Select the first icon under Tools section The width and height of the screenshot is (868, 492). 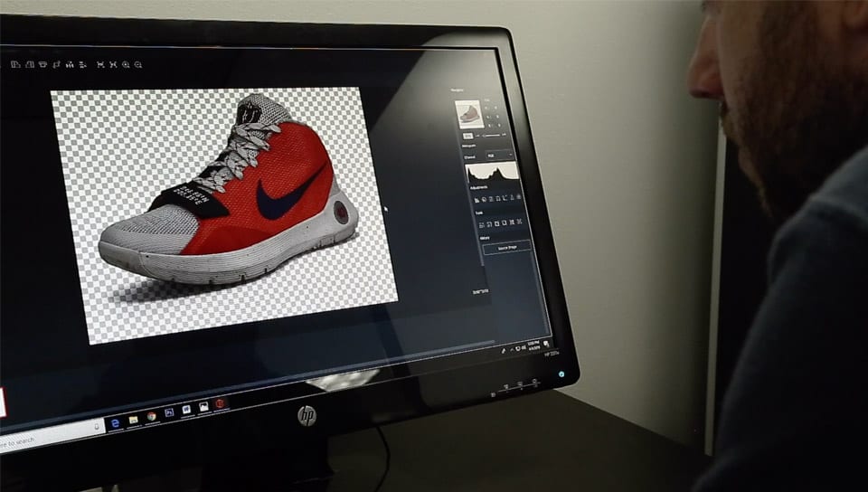click(481, 224)
